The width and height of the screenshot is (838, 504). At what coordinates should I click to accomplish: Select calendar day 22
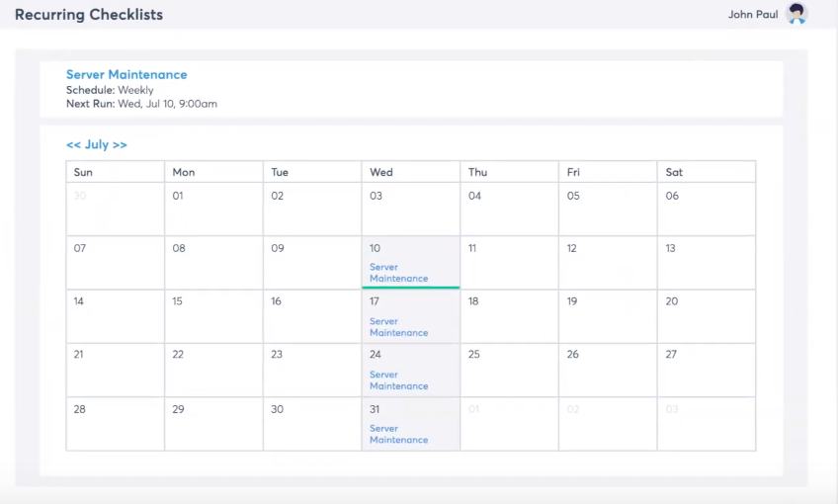tap(213, 370)
